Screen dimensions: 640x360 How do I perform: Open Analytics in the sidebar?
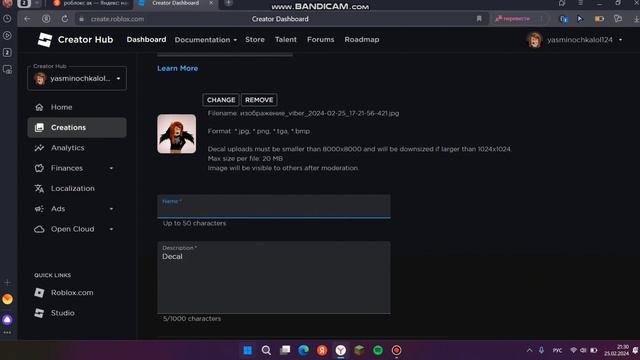click(x=67, y=148)
